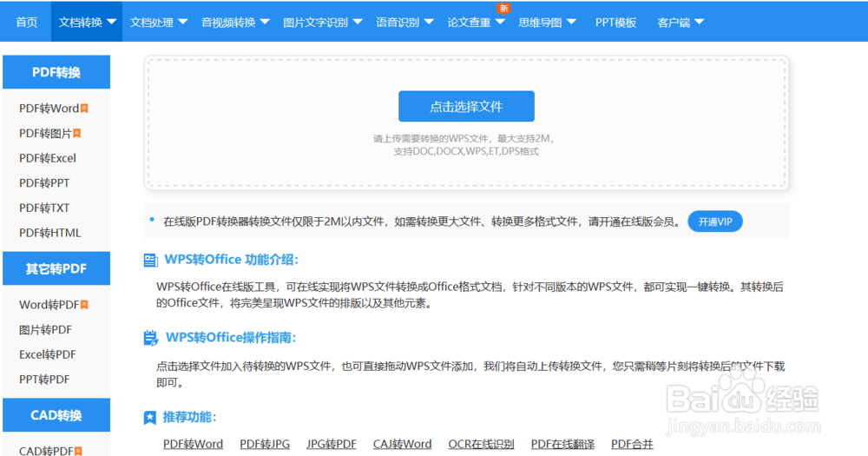Choose PDF转Word in the sidebar
The width and height of the screenshot is (868, 456).
pos(49,108)
